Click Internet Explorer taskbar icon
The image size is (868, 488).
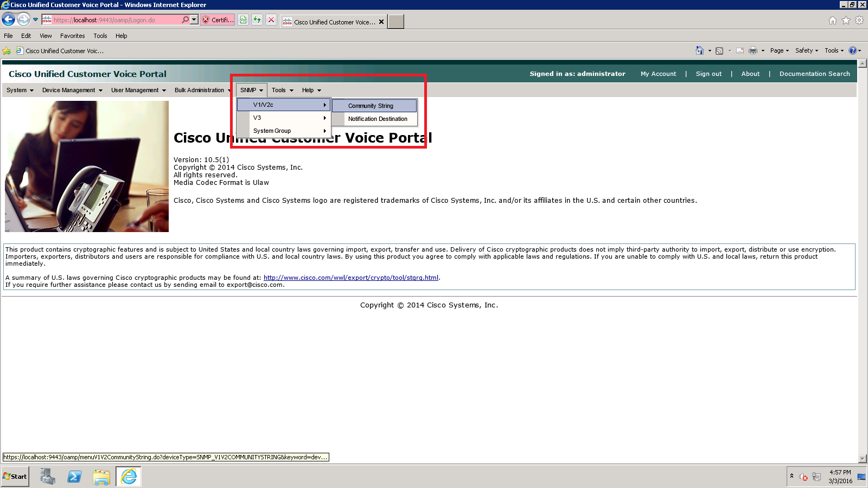pos(129,477)
